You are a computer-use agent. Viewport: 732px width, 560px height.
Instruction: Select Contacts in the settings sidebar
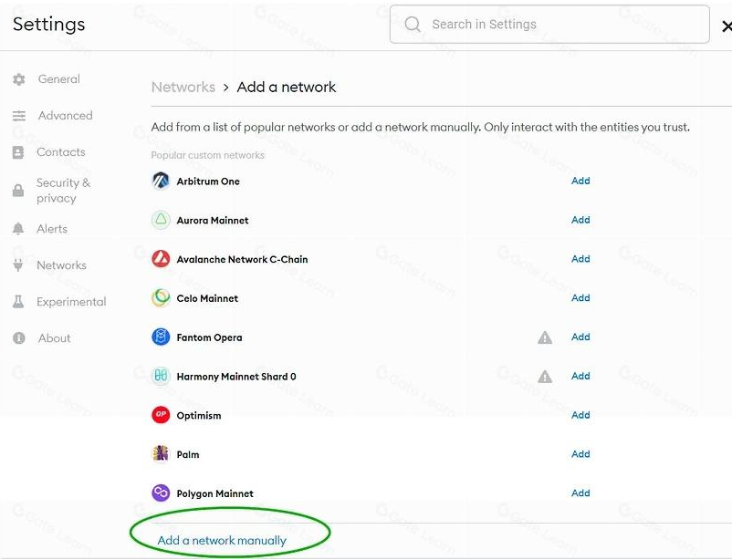tap(60, 152)
